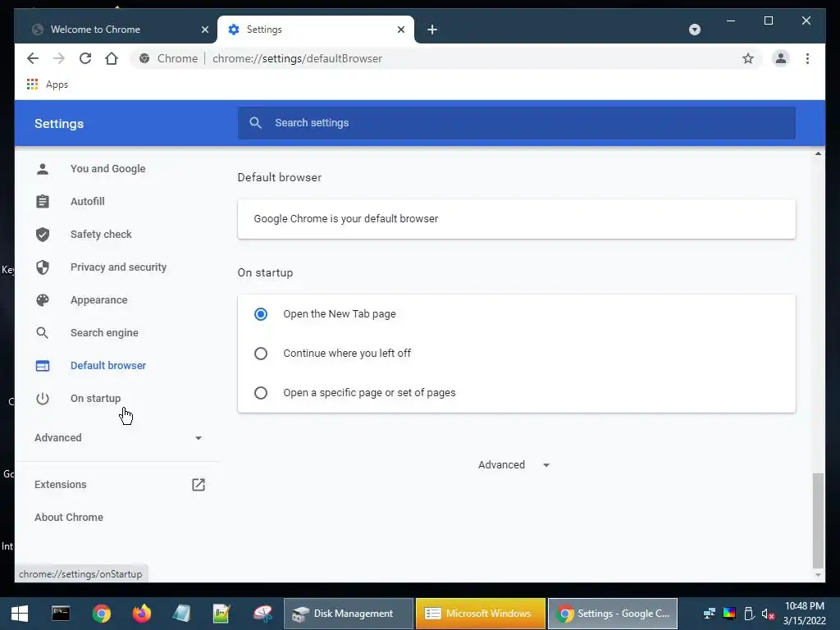Open the taskbar clock and date
This screenshot has width=840, height=630.
[804, 614]
